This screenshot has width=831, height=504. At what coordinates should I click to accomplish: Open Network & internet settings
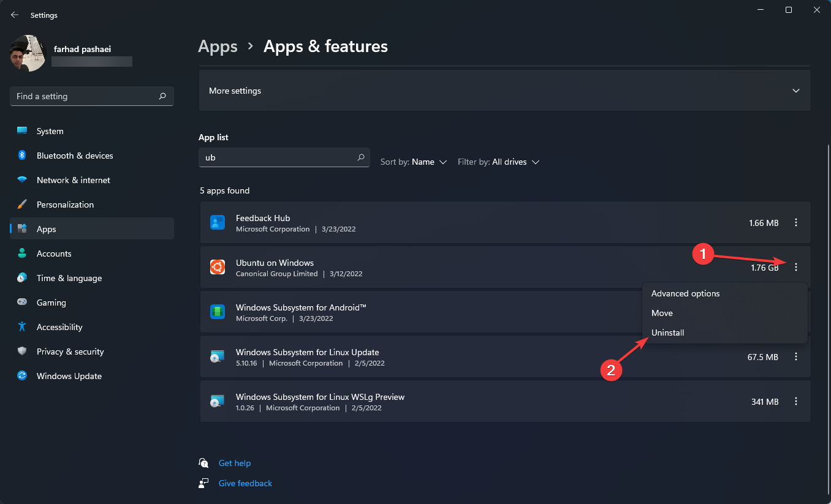pyautogui.click(x=73, y=179)
